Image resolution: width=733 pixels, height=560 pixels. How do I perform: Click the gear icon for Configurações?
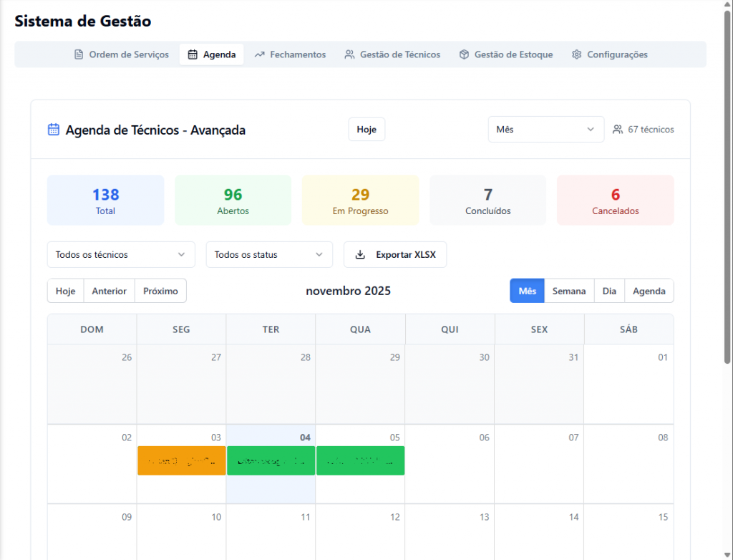[x=577, y=54]
